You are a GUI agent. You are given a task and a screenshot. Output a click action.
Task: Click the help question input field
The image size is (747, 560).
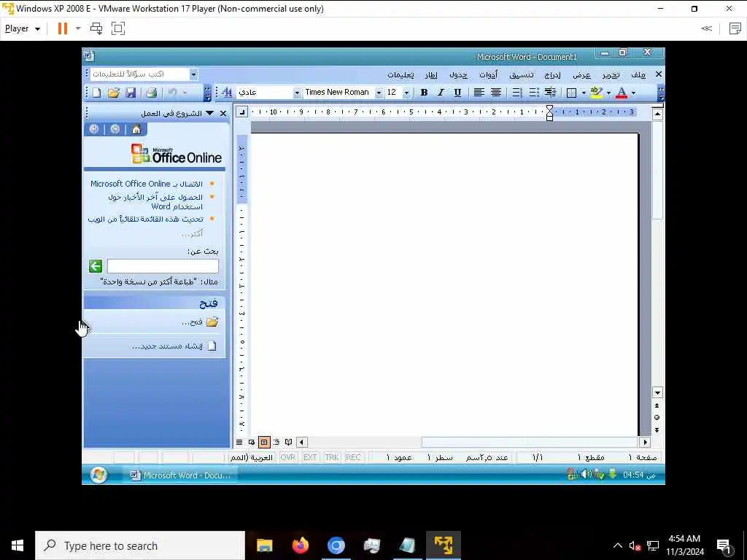tap(140, 74)
